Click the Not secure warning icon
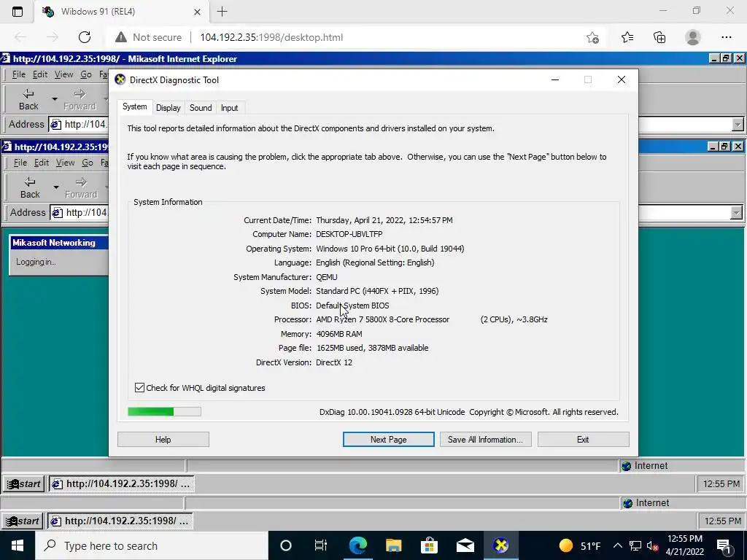Viewport: 747px width, 560px height. pos(121,37)
